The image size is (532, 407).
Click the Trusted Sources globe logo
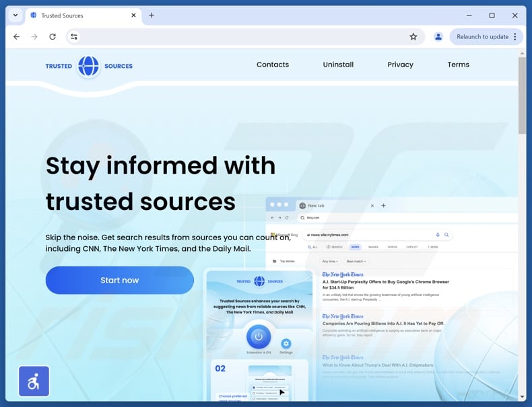(x=88, y=66)
